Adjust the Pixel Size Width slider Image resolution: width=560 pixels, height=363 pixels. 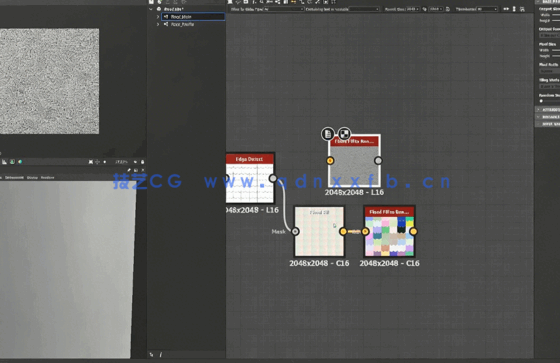tap(556, 50)
